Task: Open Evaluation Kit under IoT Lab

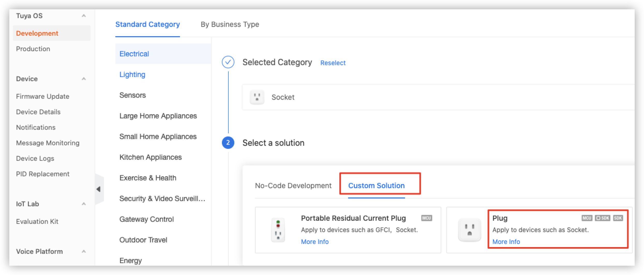Action: coord(37,221)
